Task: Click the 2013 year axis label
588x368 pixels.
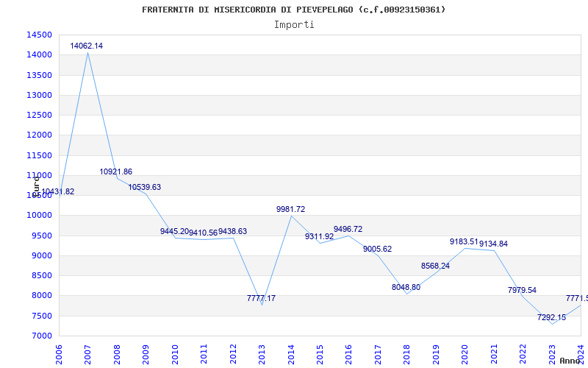Action: [262, 355]
